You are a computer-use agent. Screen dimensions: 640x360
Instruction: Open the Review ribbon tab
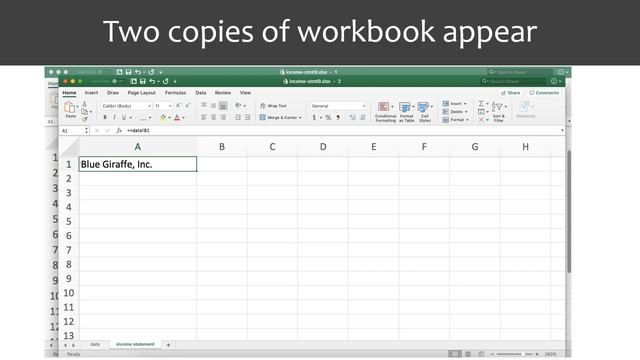click(223, 93)
